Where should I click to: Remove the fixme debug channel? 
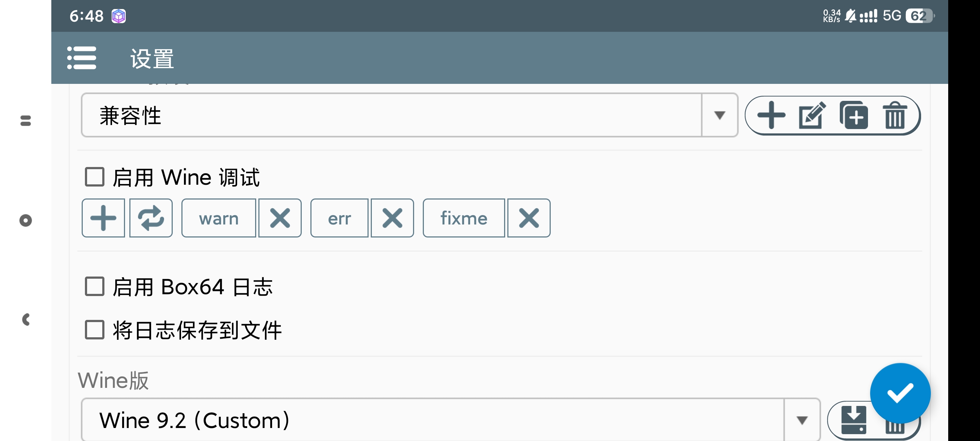point(528,218)
